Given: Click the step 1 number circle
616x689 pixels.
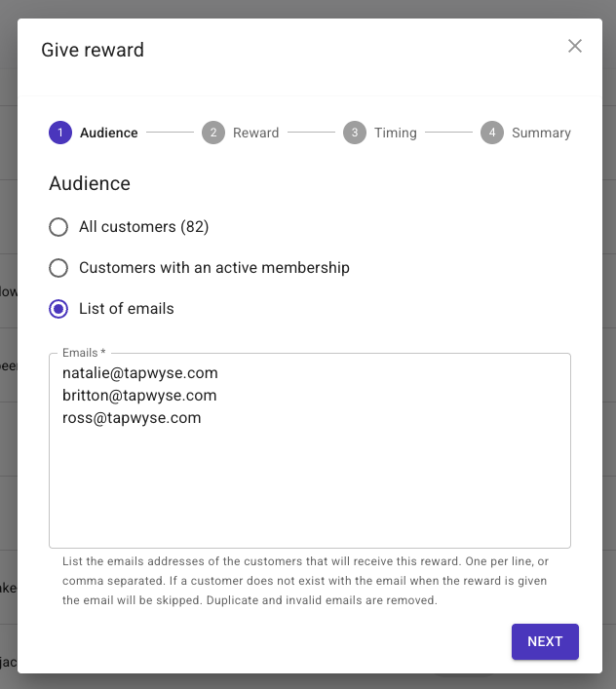Looking at the screenshot, I should coord(59,133).
